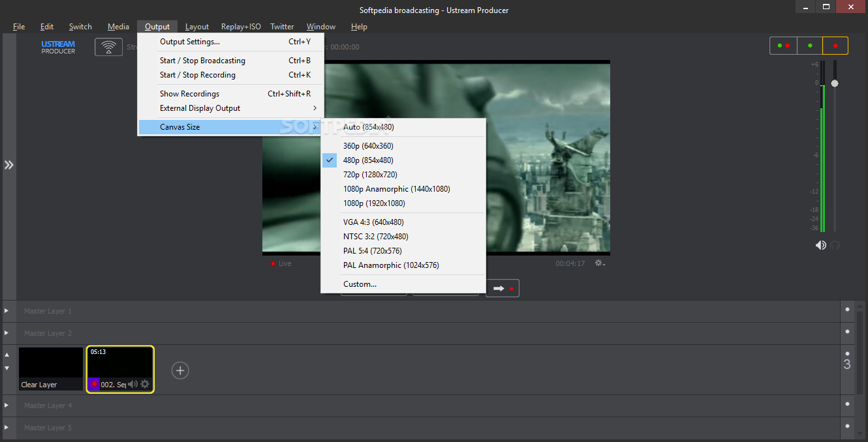This screenshot has width=868, height=442.
Task: Select 360p (640x360) canvas size
Action: (x=403, y=146)
